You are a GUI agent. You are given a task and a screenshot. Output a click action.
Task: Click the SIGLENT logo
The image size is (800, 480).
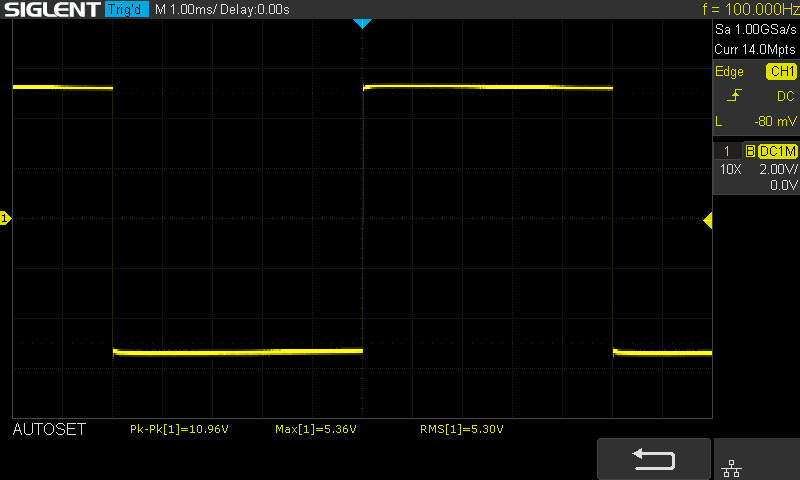coord(52,9)
